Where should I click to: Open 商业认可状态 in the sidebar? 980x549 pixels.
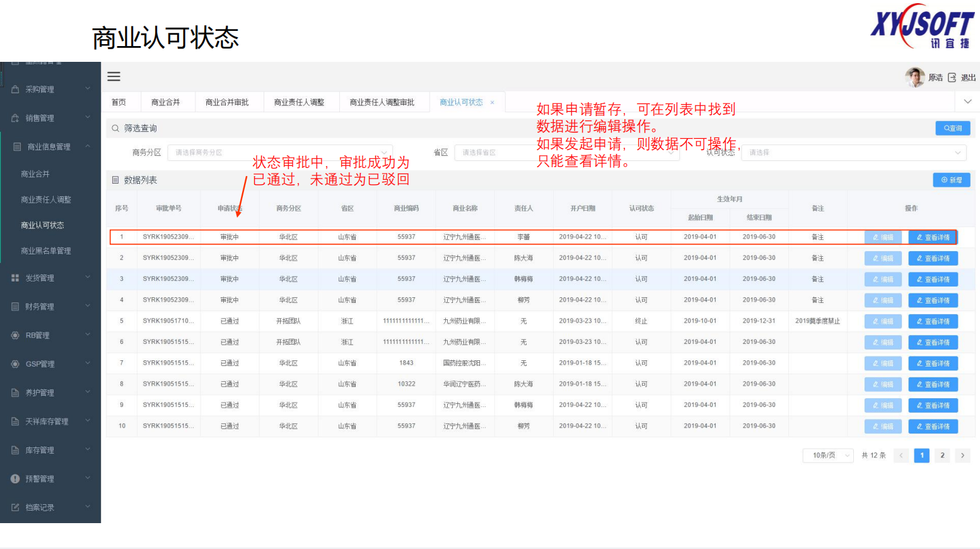[42, 225]
